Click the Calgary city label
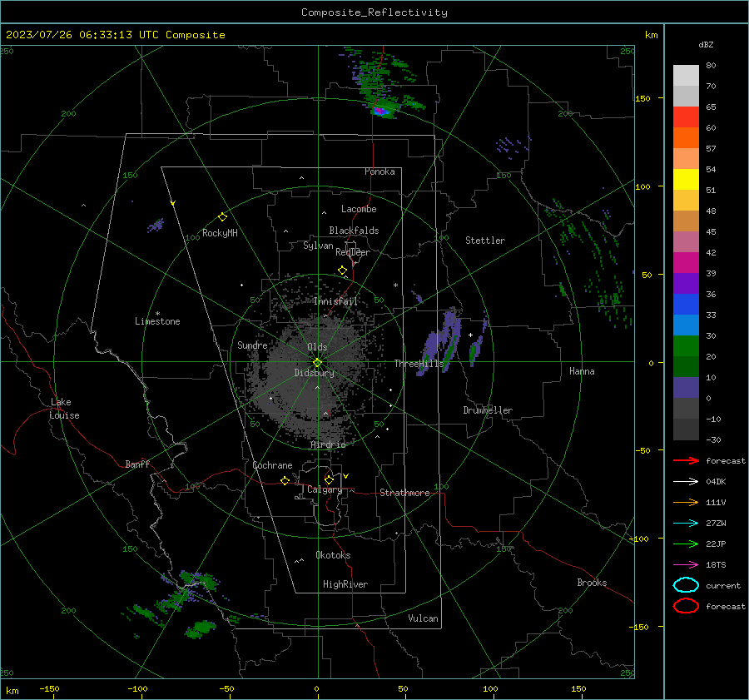Image resolution: width=749 pixels, height=700 pixels. 325,489
